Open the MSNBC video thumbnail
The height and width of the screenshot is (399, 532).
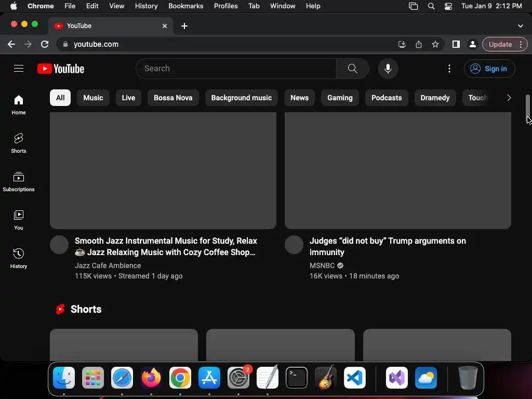[397, 170]
